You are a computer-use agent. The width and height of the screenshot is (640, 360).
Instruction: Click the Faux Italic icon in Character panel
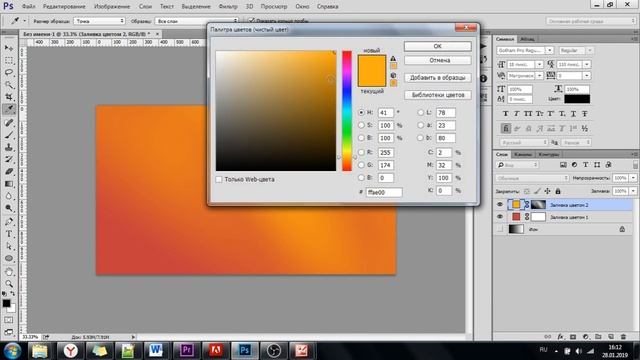click(x=517, y=114)
